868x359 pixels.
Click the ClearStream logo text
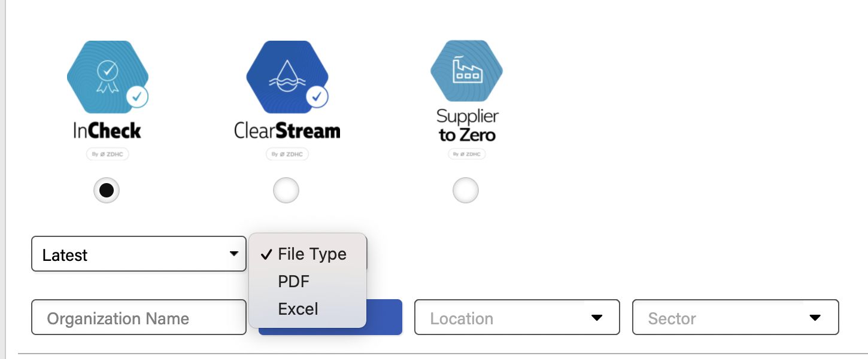click(287, 130)
